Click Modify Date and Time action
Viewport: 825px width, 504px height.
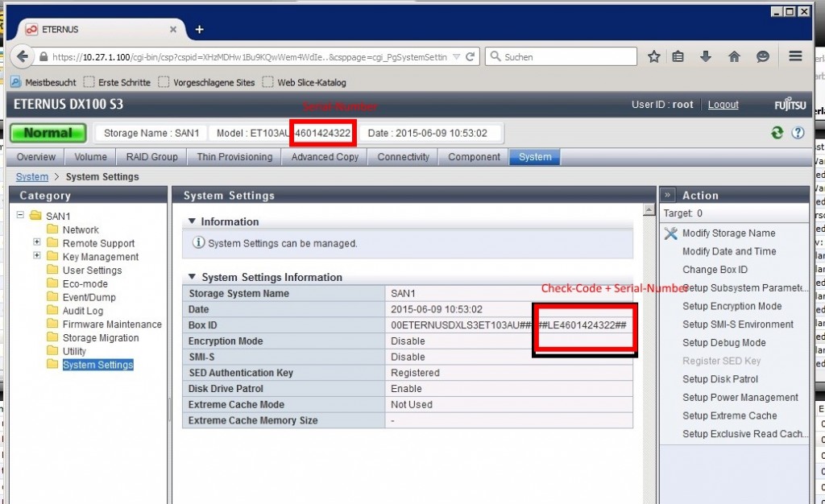coord(728,251)
